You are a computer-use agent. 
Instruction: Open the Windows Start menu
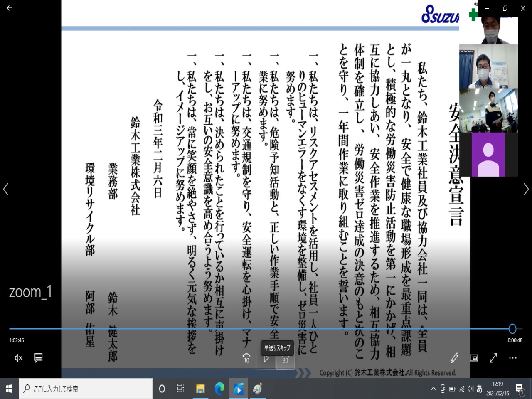click(9, 389)
